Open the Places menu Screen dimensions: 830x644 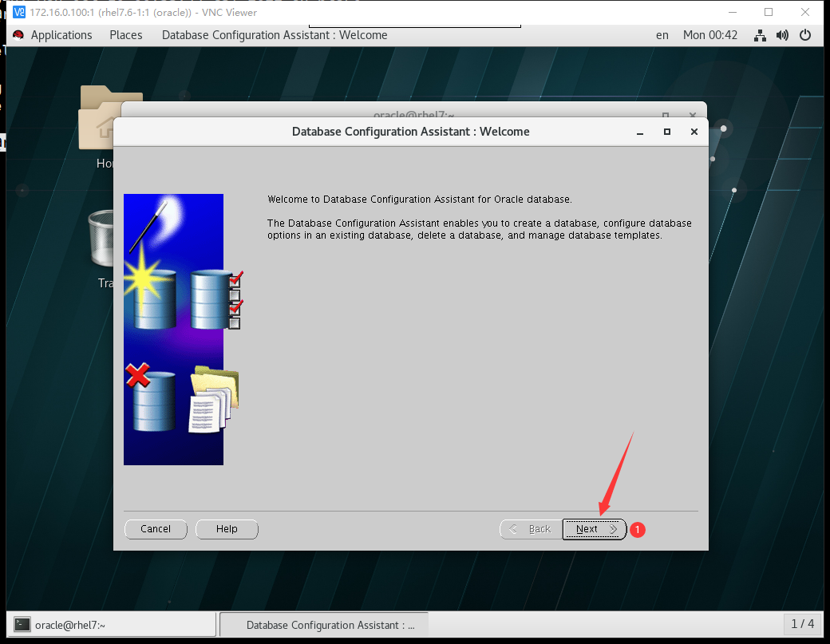[x=126, y=35]
